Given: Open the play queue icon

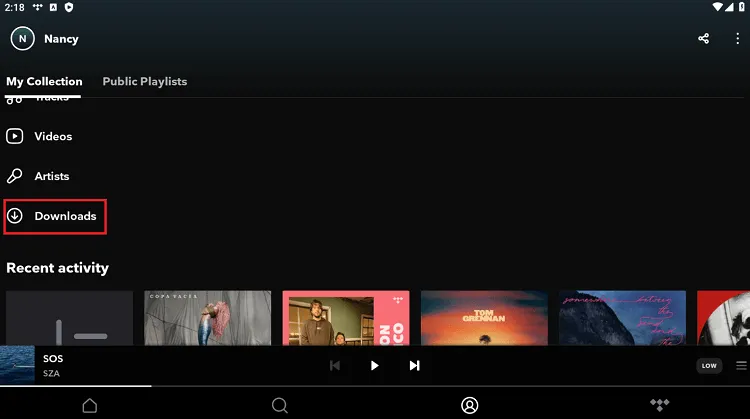Looking at the screenshot, I should tap(741, 366).
